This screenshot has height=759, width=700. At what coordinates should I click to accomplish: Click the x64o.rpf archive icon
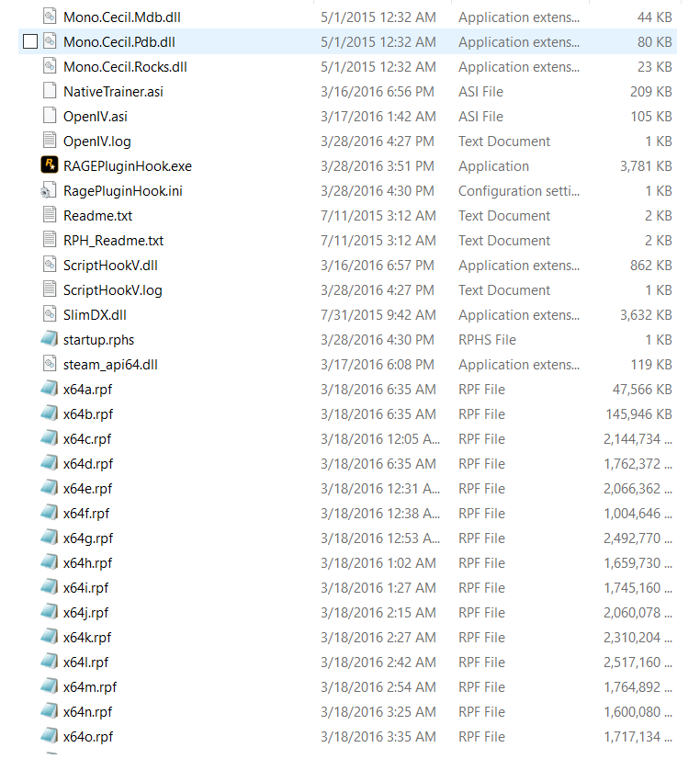click(50, 735)
